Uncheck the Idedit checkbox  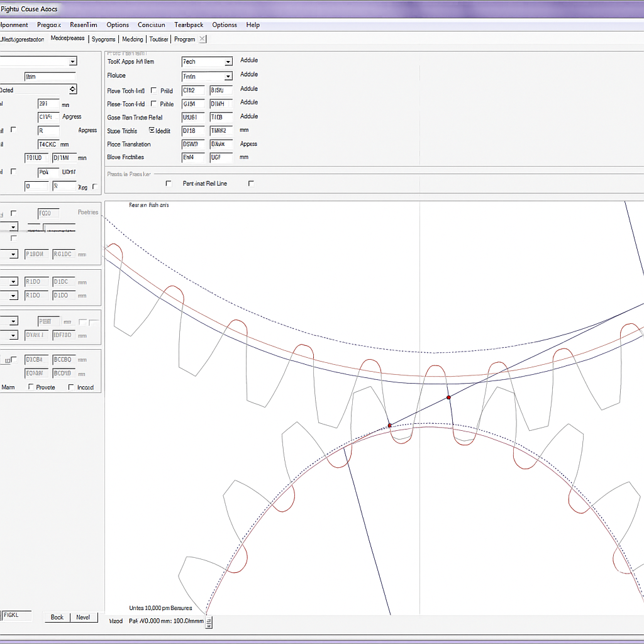point(152,130)
